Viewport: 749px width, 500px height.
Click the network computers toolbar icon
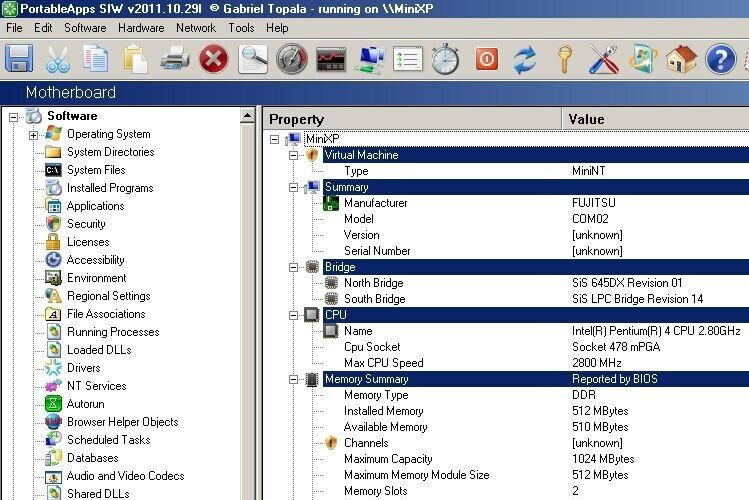tap(370, 59)
